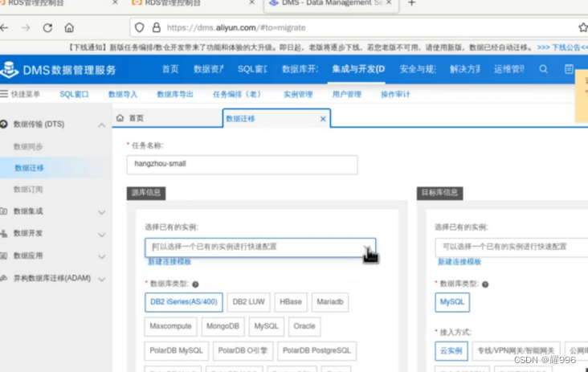Open 数据资产 top navigation menu

click(x=209, y=69)
